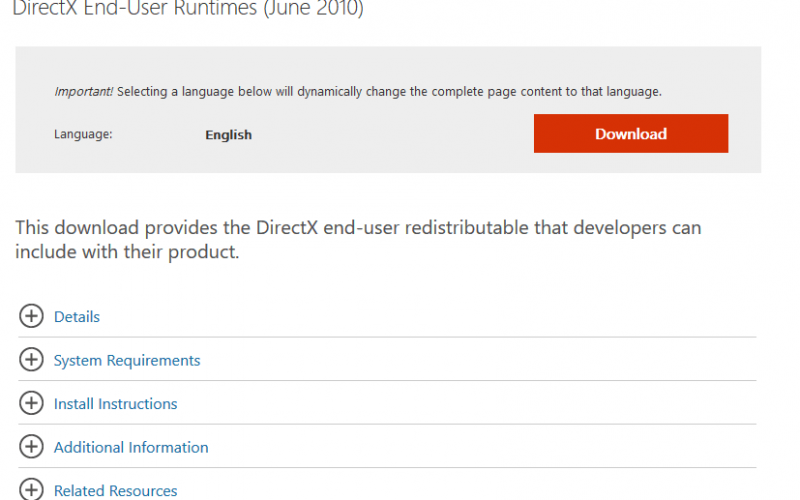Click plus icon beside System Requirements

click(31, 359)
